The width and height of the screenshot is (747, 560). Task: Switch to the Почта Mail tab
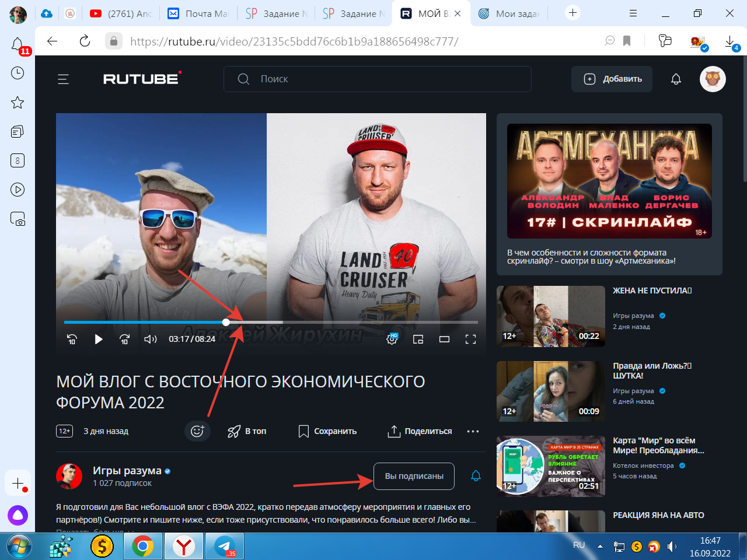click(198, 13)
